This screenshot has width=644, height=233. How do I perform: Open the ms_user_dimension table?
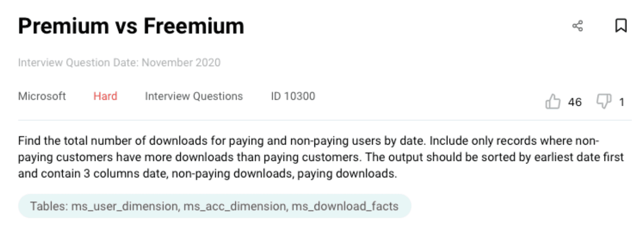pos(124,206)
